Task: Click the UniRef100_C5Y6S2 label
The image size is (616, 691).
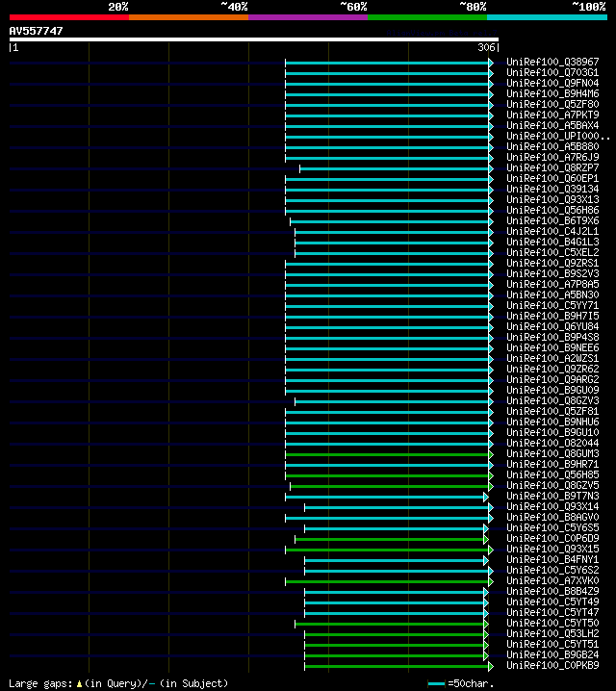Action: click(x=552, y=570)
